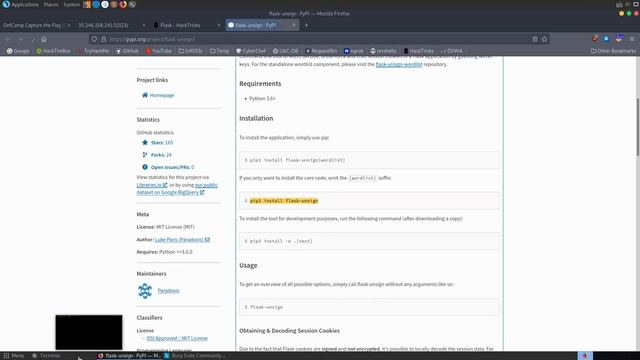The image size is (640, 360).
Task: Open a new tab with plus button
Action: (x=306, y=25)
